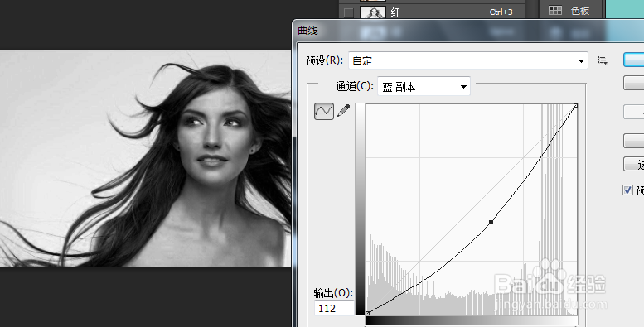644x327 pixels.
Task: Select the pencil draw-curve tool
Action: (344, 111)
